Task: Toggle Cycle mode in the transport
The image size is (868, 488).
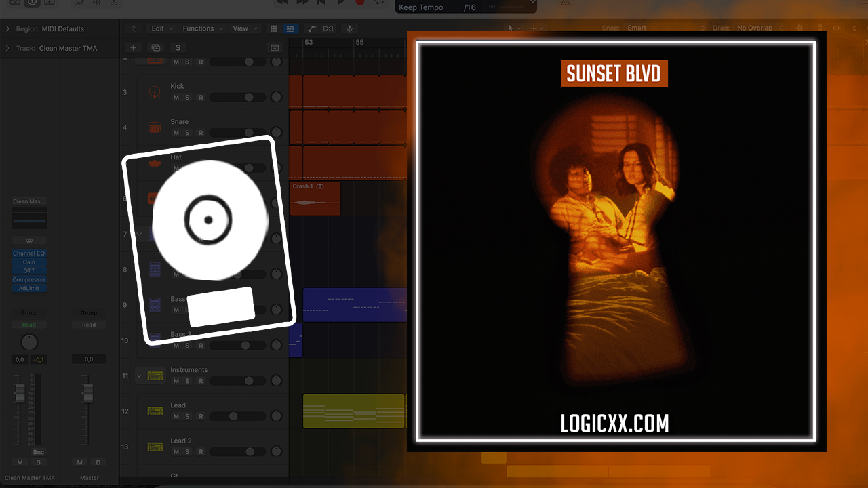Action: tap(378, 3)
